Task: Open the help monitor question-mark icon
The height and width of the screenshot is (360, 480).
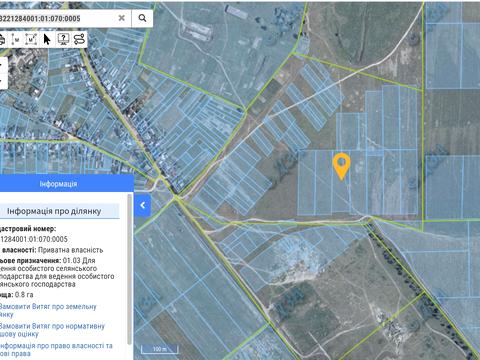Action: pos(63,39)
